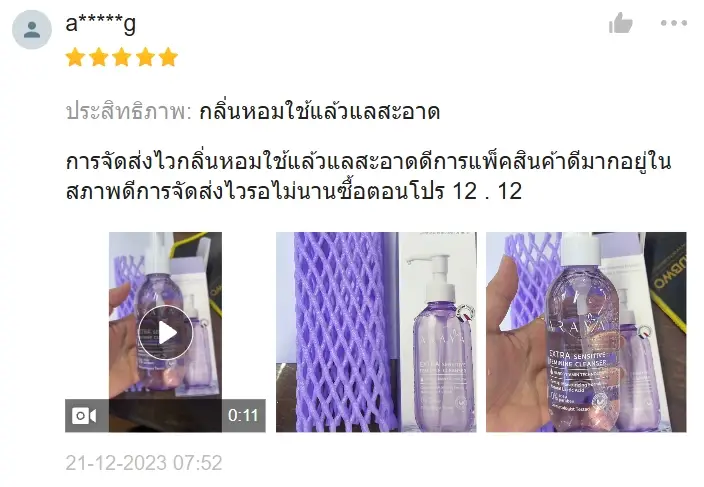Image resolution: width=704 pixels, height=487 pixels.
Task: Play the review video
Action: click(x=165, y=333)
